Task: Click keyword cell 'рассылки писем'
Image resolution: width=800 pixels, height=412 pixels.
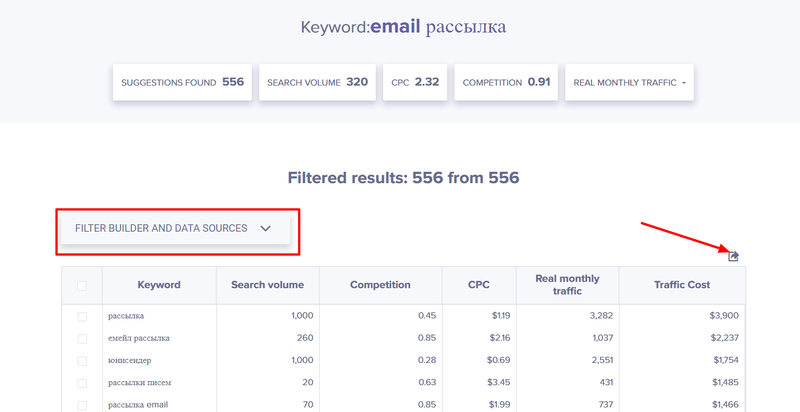Action: [x=139, y=382]
